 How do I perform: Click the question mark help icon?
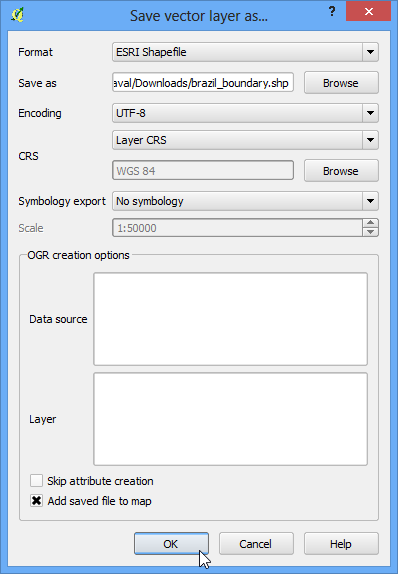[332, 11]
